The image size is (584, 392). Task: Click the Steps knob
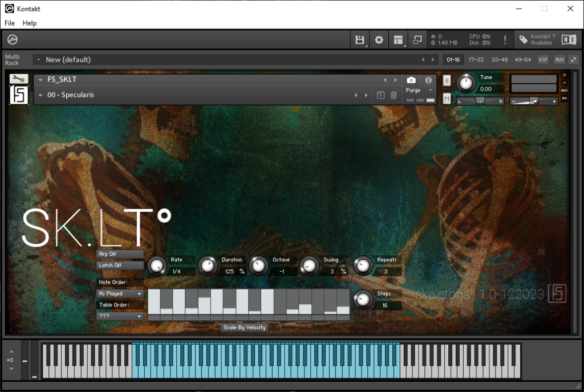(x=363, y=300)
